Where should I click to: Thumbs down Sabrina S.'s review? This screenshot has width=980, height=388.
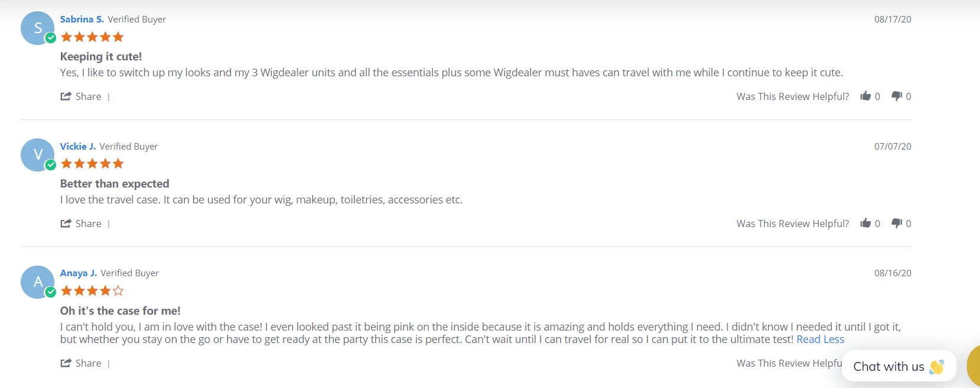tap(897, 96)
